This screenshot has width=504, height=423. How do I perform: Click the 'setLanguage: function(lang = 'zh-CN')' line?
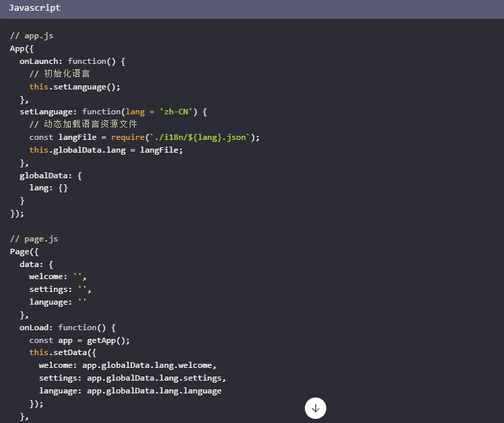pos(113,112)
